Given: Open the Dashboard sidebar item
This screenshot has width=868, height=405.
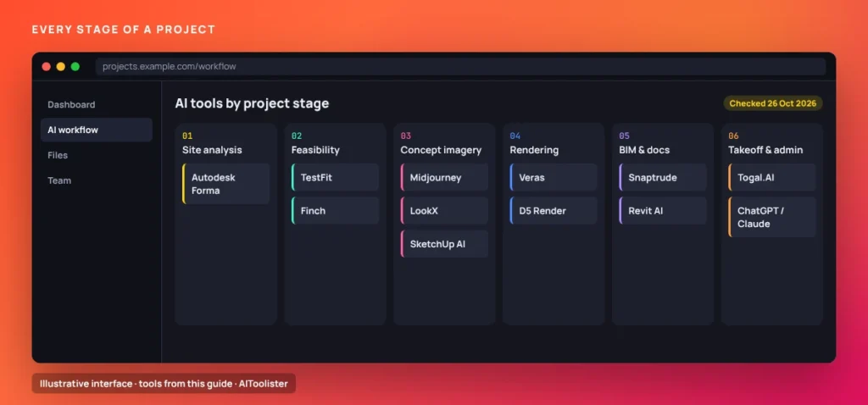Looking at the screenshot, I should click(97, 104).
